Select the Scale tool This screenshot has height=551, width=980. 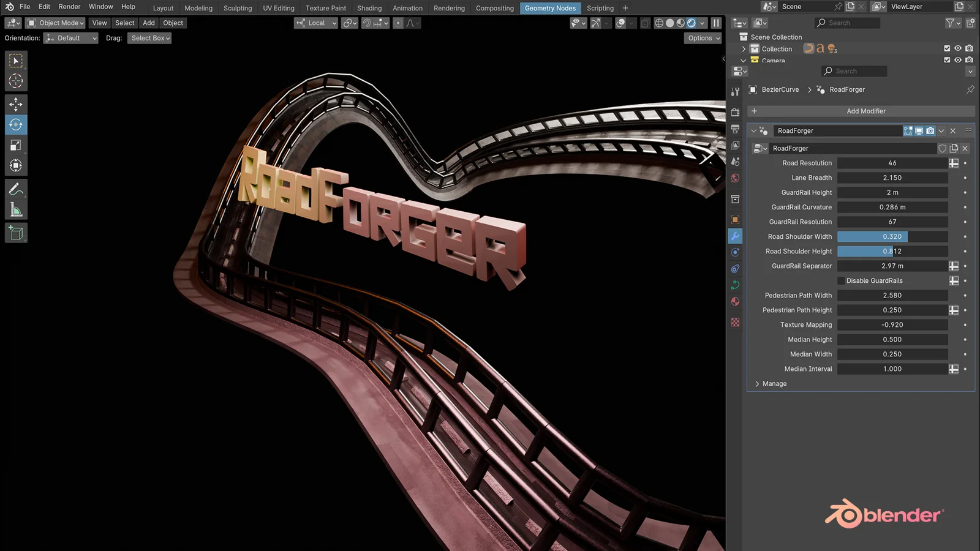[15, 145]
